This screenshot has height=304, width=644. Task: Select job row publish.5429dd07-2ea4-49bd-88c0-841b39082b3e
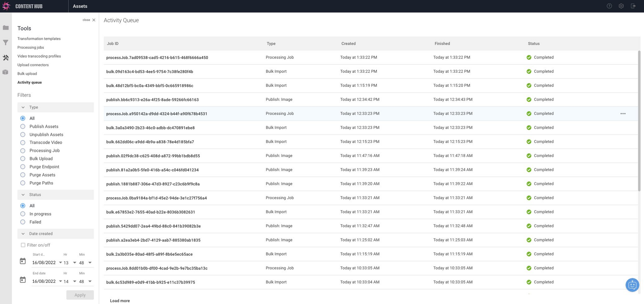[x=371, y=226]
